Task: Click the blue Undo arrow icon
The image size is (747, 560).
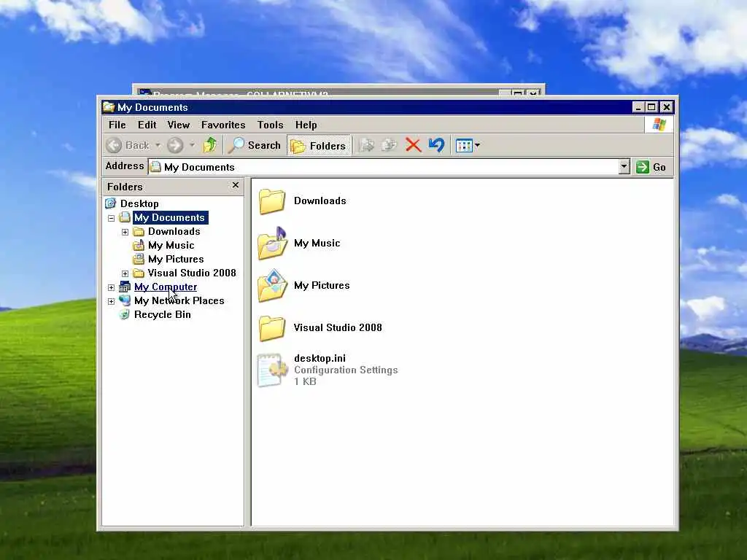Action: pyautogui.click(x=436, y=145)
